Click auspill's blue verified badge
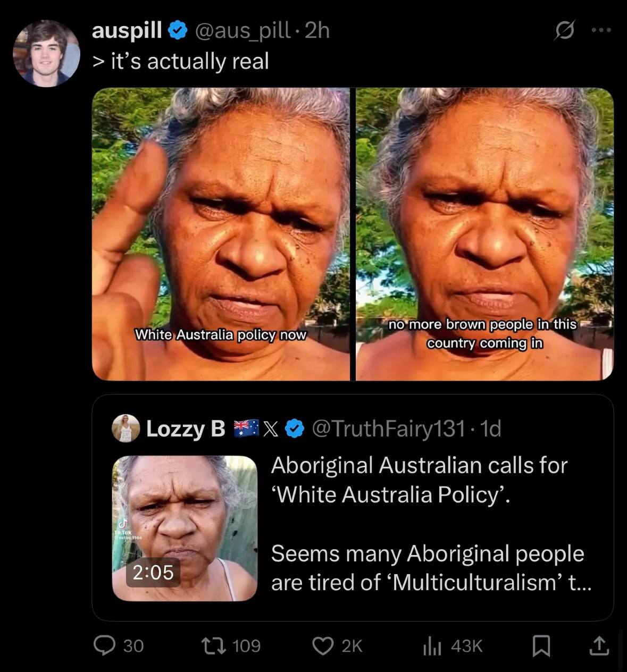Viewport: 627px width, 672px height. point(178,31)
